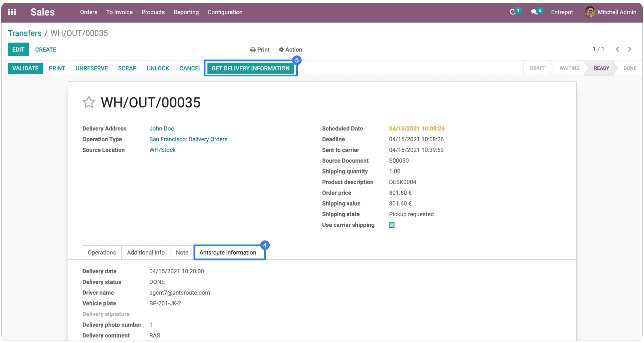Click the Sales app title

click(x=42, y=12)
